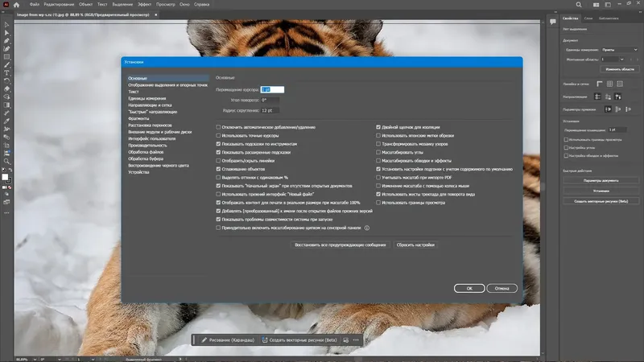Image resolution: width=644 pixels, height=362 pixels.
Task: Uncheck 'Сглаживание объектов' checkbox
Action: (218, 169)
